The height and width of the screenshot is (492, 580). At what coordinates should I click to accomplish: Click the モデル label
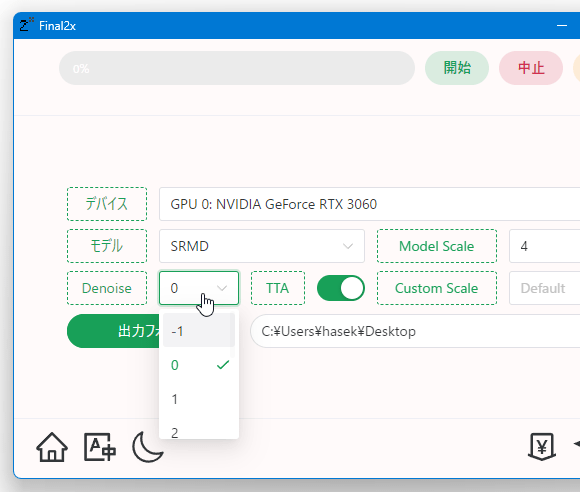[107, 246]
